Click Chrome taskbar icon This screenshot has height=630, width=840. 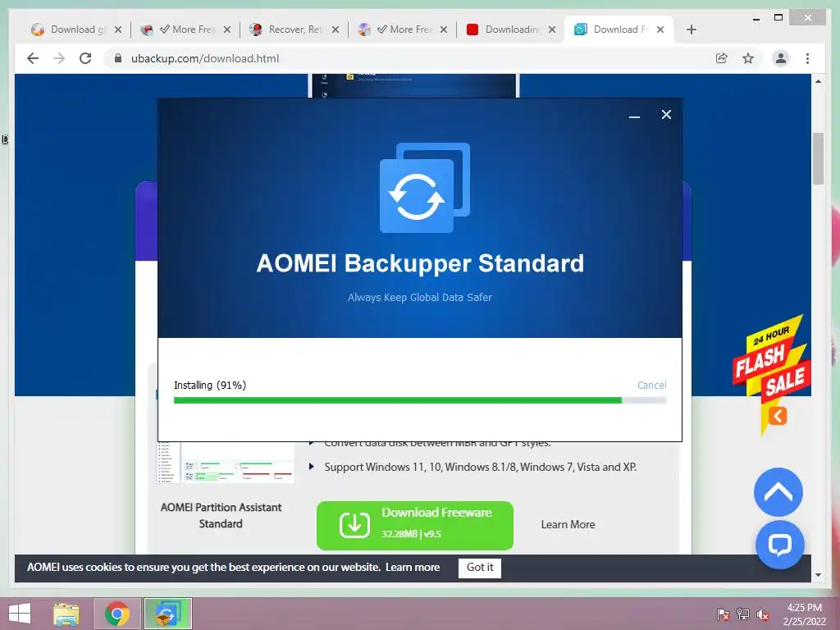pyautogui.click(x=117, y=614)
